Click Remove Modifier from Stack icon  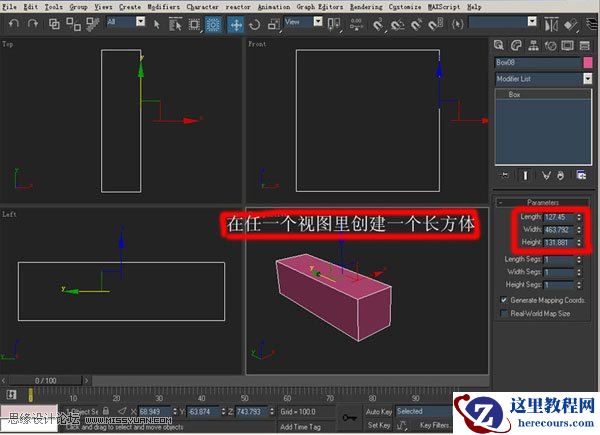560,175
